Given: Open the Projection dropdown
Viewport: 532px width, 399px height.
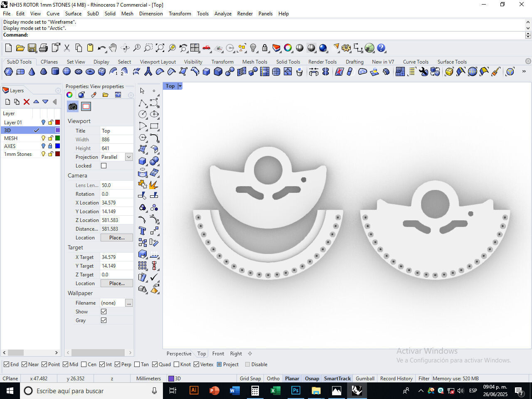Looking at the screenshot, I should [129, 157].
